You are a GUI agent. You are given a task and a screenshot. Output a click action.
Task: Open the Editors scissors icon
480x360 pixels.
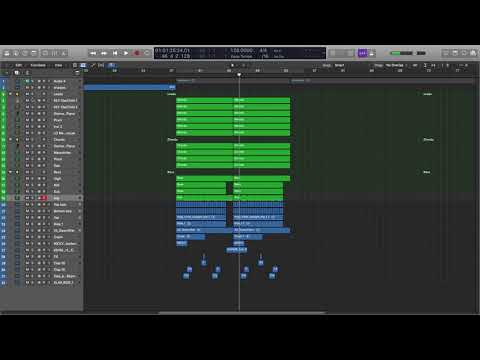(64, 53)
